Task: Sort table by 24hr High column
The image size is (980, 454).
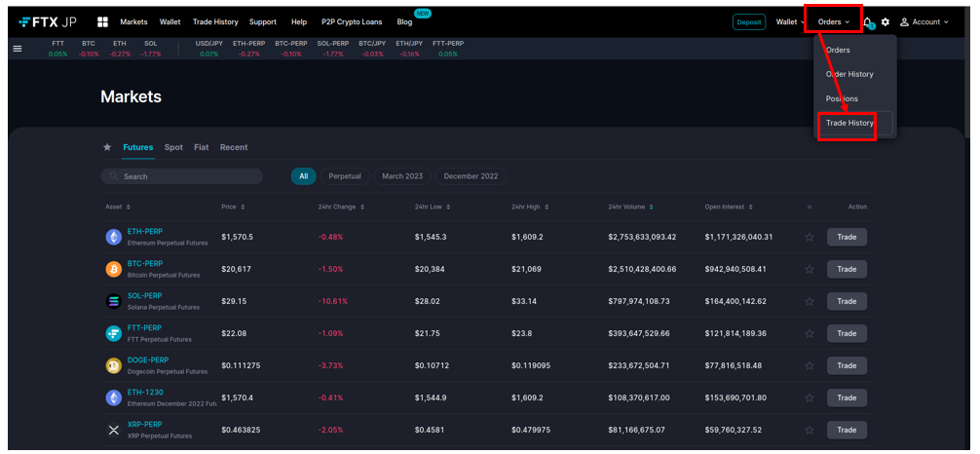Action: point(530,207)
